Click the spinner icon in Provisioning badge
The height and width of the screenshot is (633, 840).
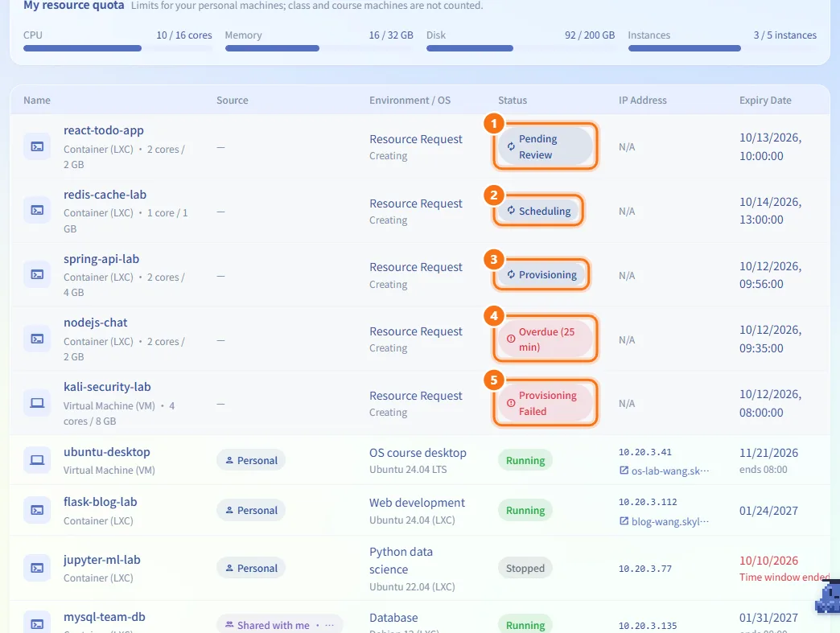coord(511,274)
